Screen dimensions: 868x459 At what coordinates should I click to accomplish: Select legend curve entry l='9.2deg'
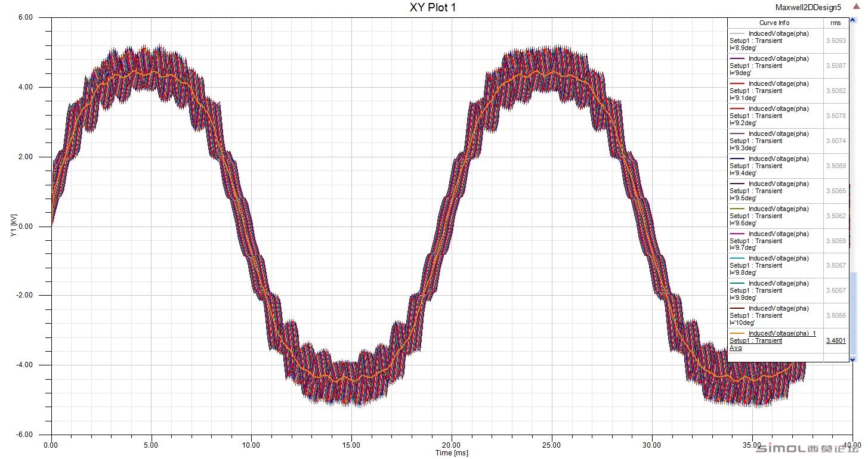point(775,116)
